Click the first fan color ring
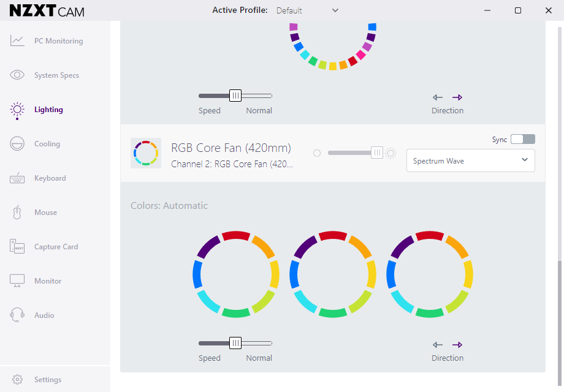 tap(236, 274)
